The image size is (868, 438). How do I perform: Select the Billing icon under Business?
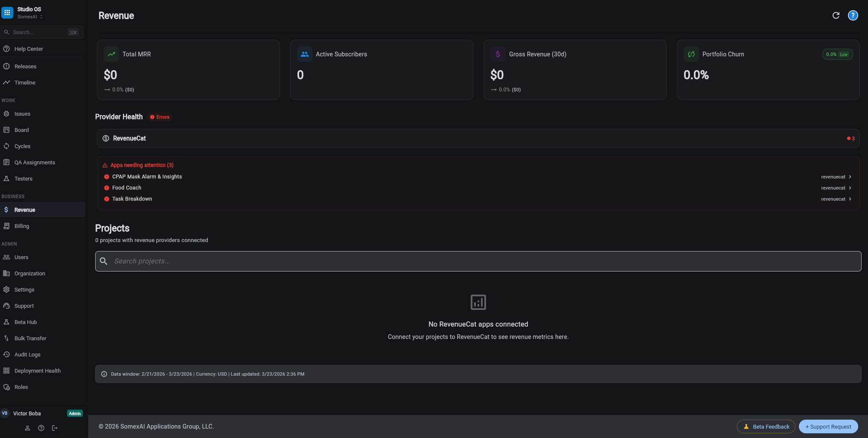[x=6, y=226]
